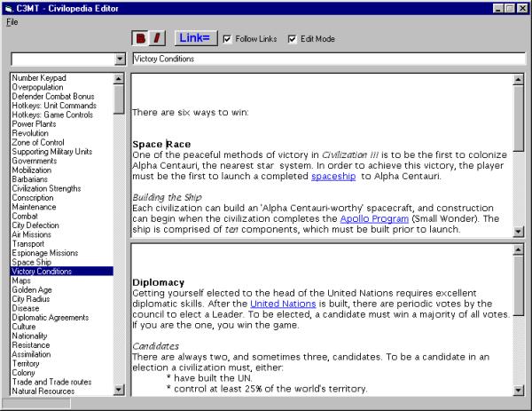Viewport: 532px width, 411px height.
Task: Click the Link= insert button
Action: (195, 39)
